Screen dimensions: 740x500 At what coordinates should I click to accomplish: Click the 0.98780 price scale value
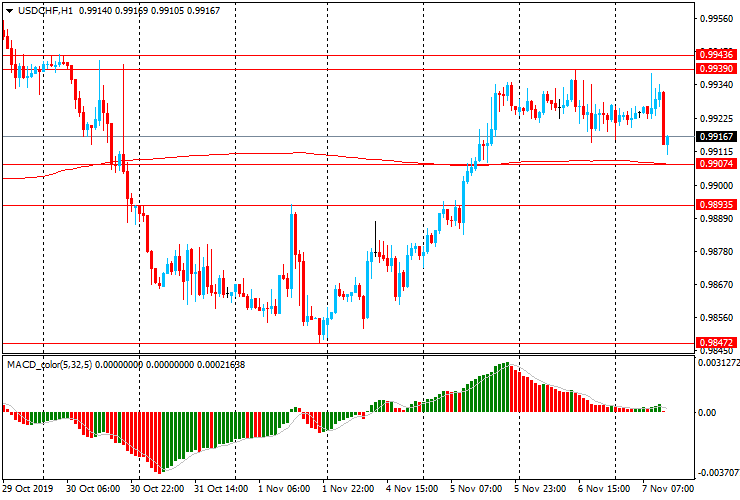pos(716,252)
